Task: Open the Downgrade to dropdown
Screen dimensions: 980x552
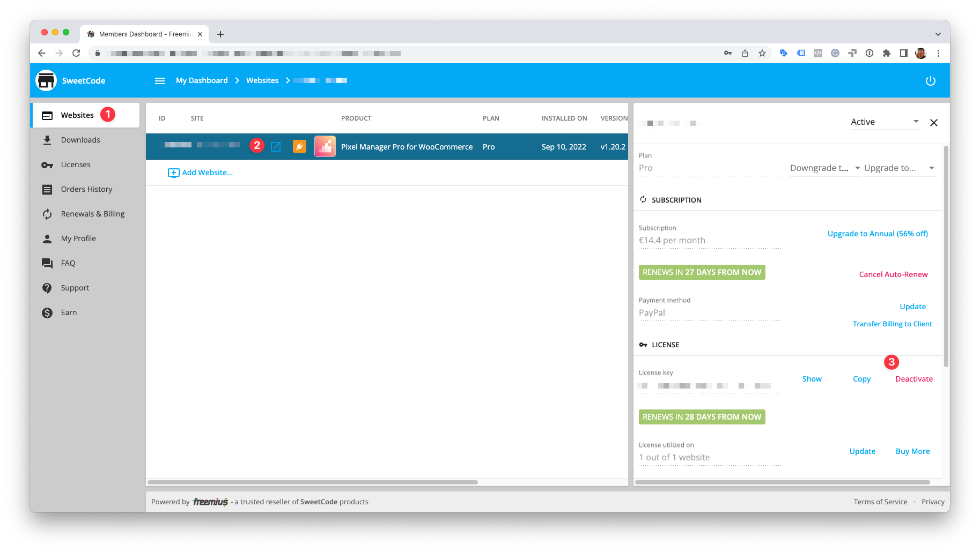Action: pos(825,168)
